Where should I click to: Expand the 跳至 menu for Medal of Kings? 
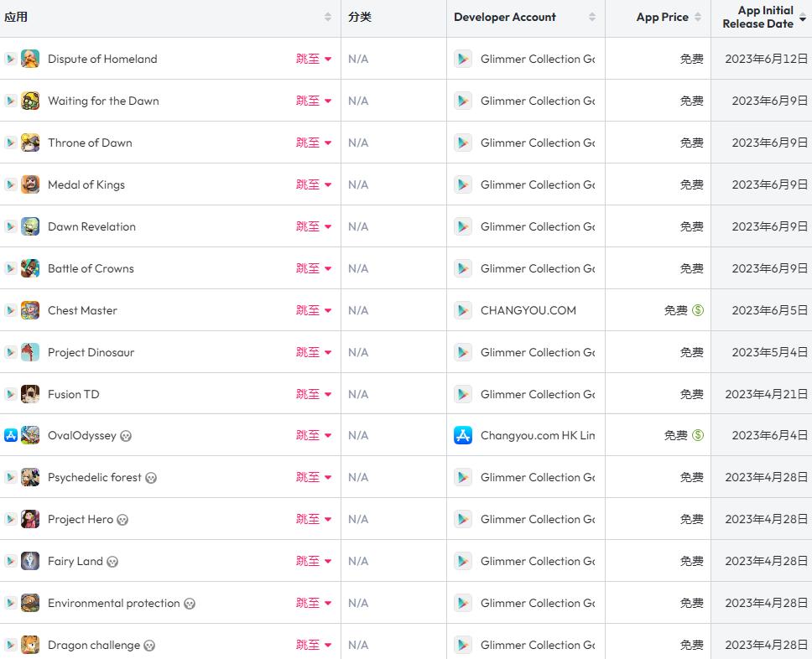314,184
